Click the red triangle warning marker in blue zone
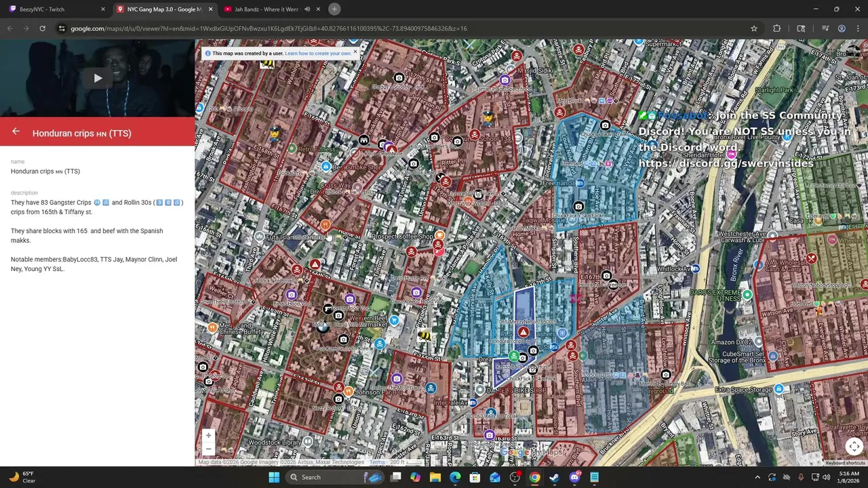Image resolution: width=868 pixels, height=488 pixels. pyautogui.click(x=523, y=332)
